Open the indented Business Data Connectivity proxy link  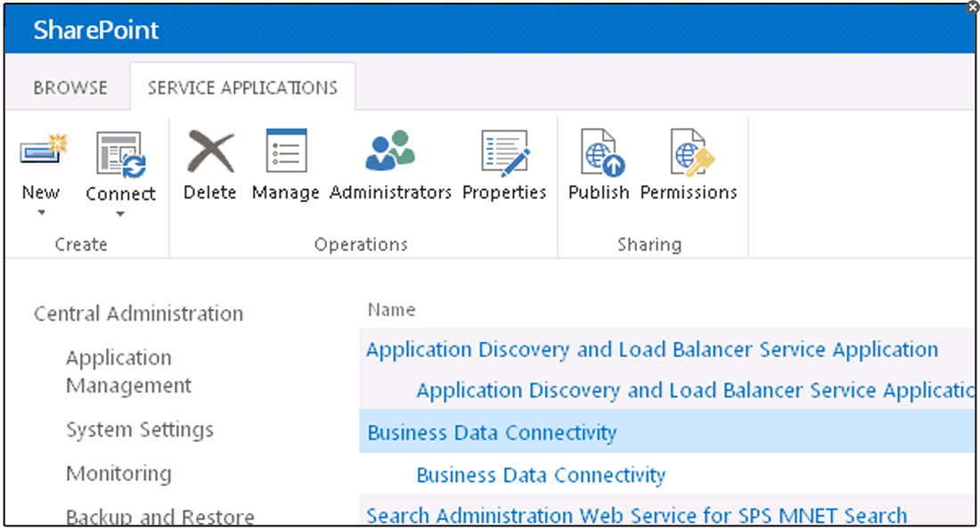[542, 475]
